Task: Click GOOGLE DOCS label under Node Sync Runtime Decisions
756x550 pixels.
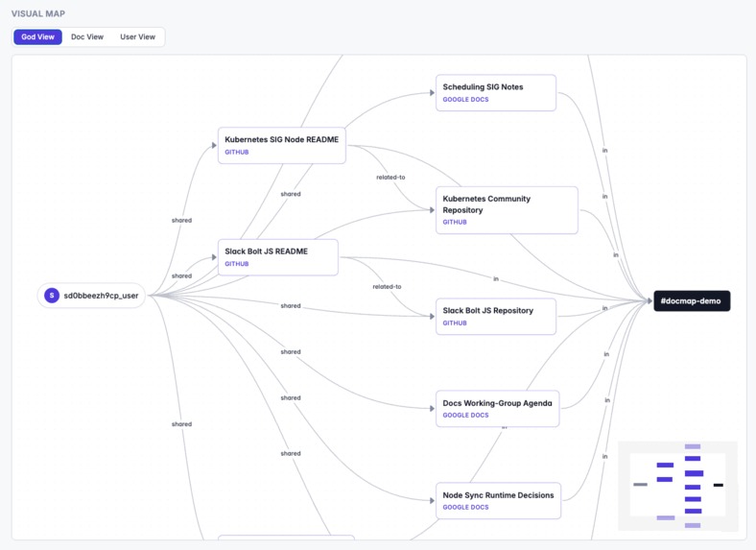Action: [465, 507]
